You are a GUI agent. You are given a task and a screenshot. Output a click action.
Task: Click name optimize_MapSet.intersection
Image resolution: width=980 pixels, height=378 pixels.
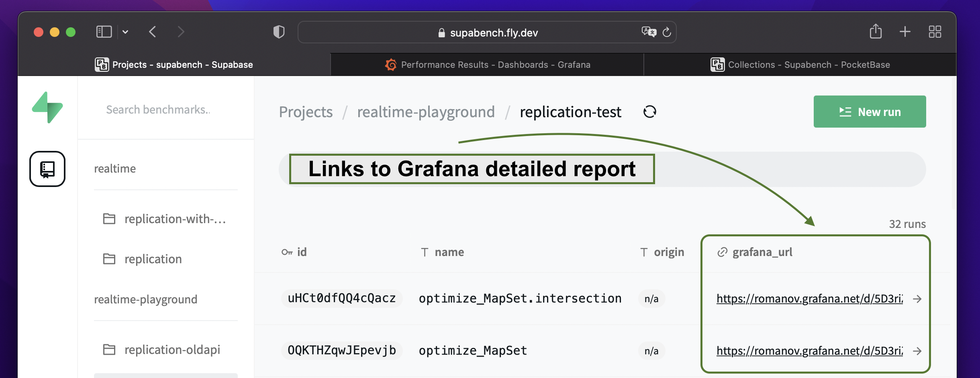(520, 299)
